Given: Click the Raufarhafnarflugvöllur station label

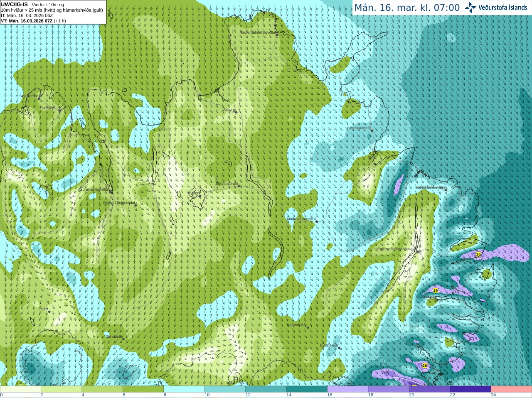Looking at the screenshot, I should tap(258, 32).
